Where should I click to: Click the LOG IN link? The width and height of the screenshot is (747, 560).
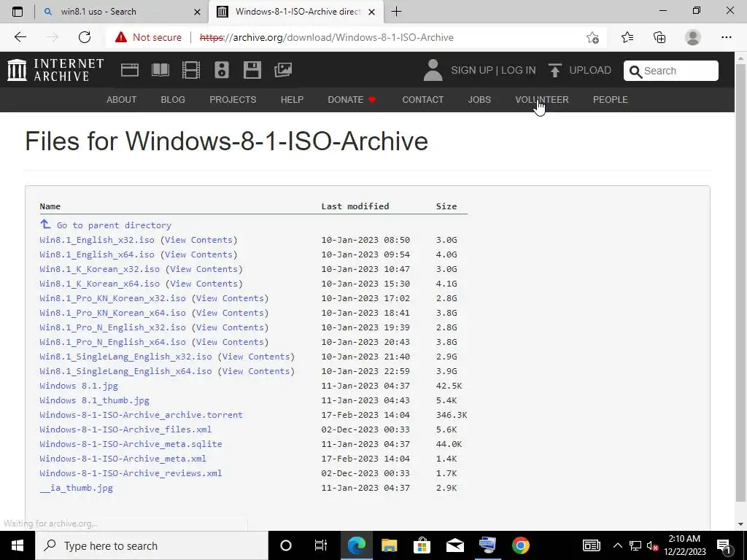[519, 70]
